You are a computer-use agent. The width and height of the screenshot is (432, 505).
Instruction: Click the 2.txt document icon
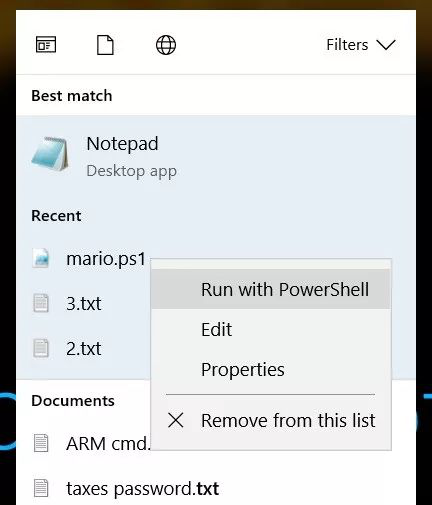41,348
